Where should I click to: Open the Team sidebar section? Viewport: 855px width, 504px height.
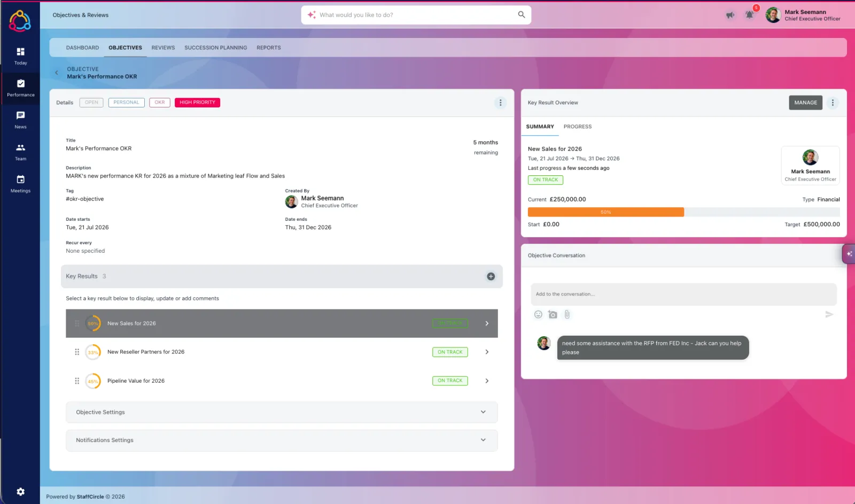click(20, 152)
